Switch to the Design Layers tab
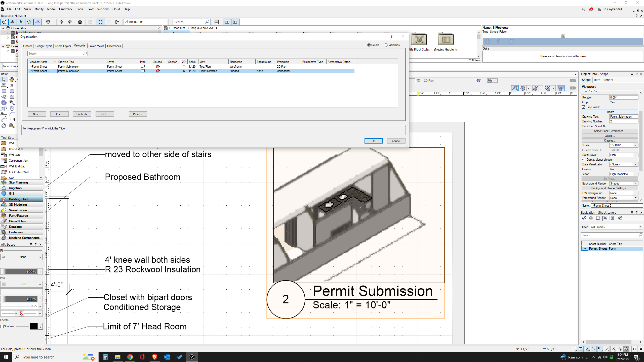644x362 pixels. click(44, 46)
